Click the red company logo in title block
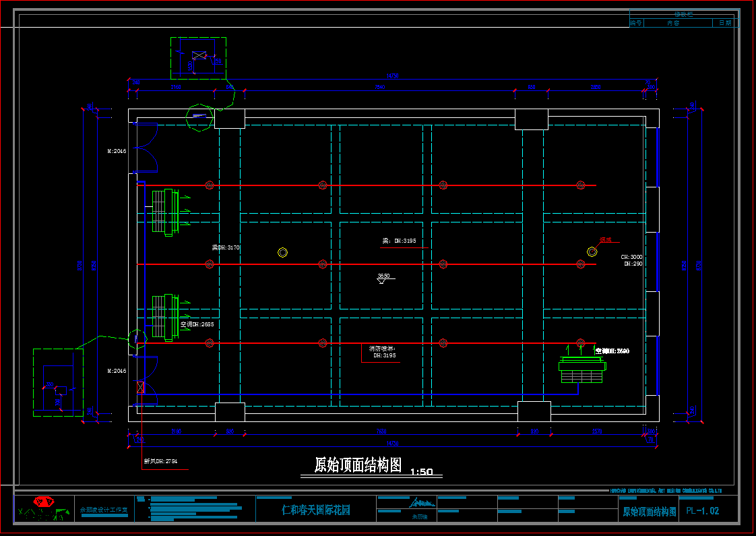This screenshot has height=536, width=756. coord(44,502)
